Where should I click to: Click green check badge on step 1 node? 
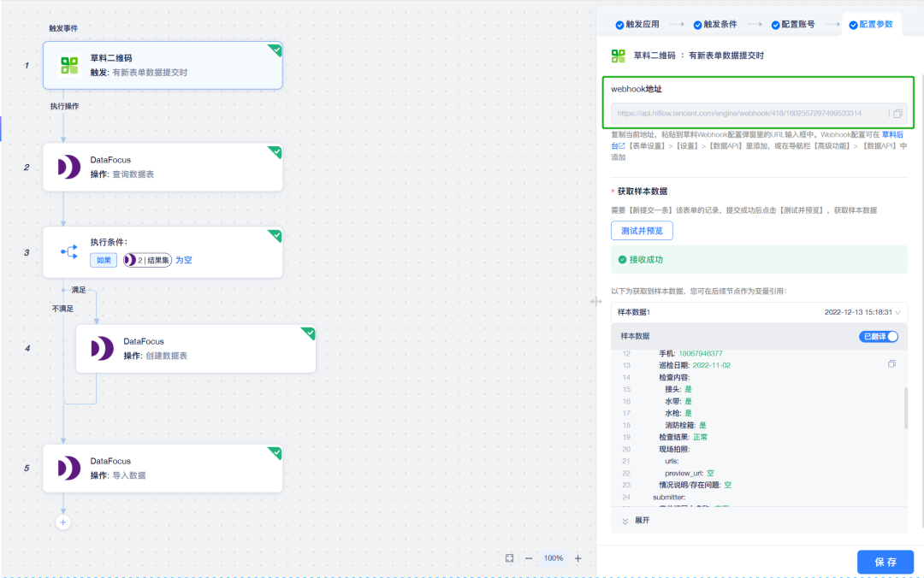pyautogui.click(x=275, y=50)
